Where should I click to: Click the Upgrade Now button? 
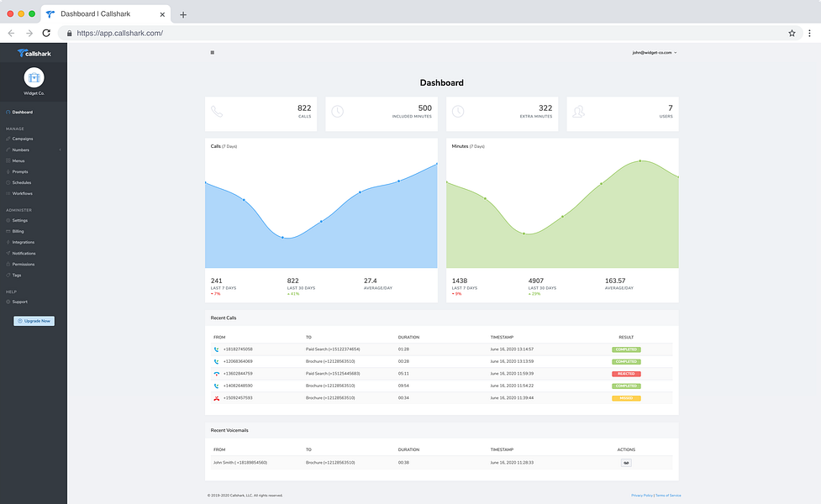pos(34,321)
